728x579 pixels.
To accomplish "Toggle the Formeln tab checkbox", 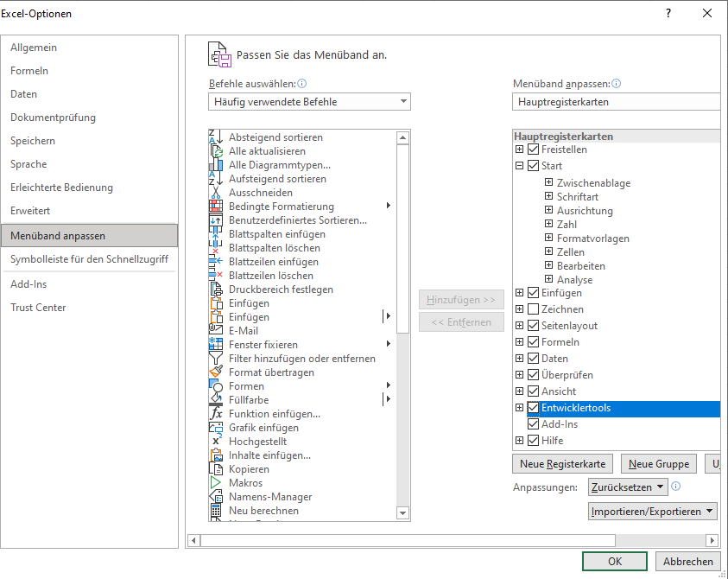I will tap(534, 342).
